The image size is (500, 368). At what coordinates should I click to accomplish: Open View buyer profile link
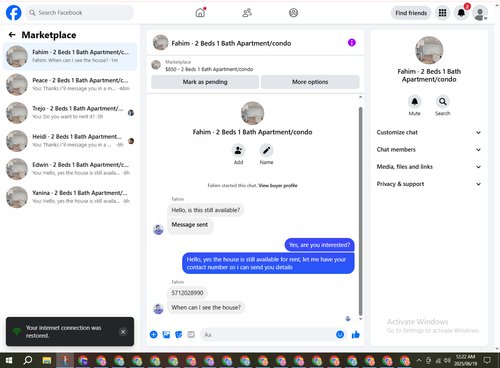pos(278,186)
